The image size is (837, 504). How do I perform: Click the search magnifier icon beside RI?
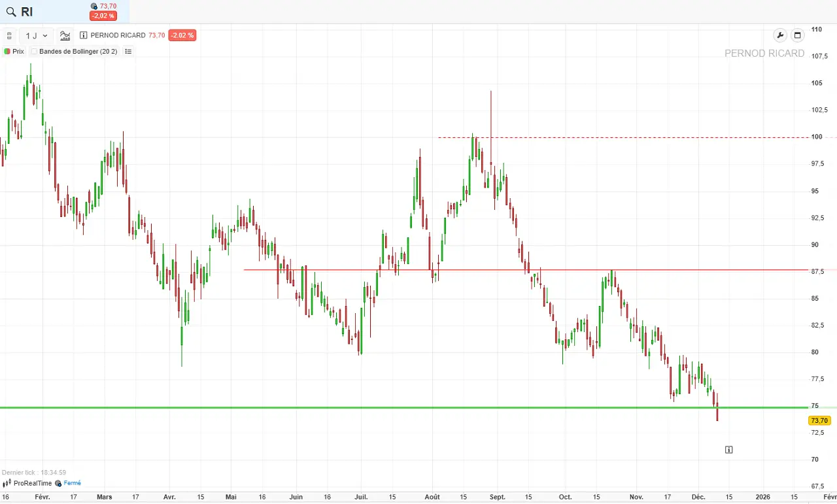click(x=10, y=12)
